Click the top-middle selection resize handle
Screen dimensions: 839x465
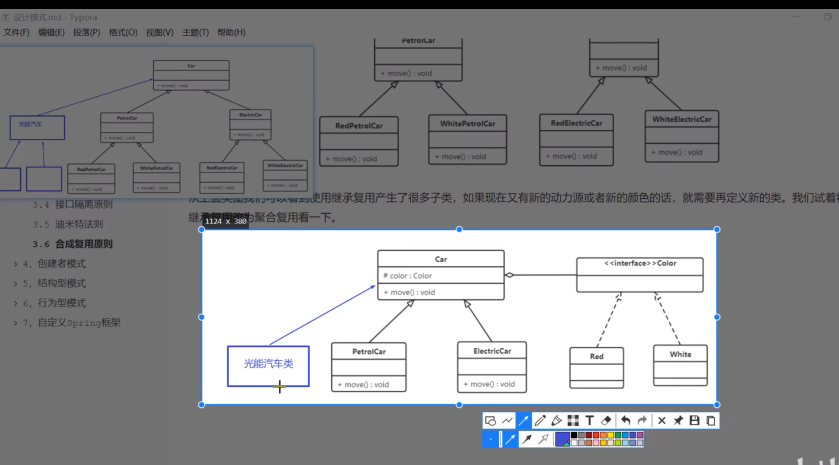pyautogui.click(x=459, y=230)
